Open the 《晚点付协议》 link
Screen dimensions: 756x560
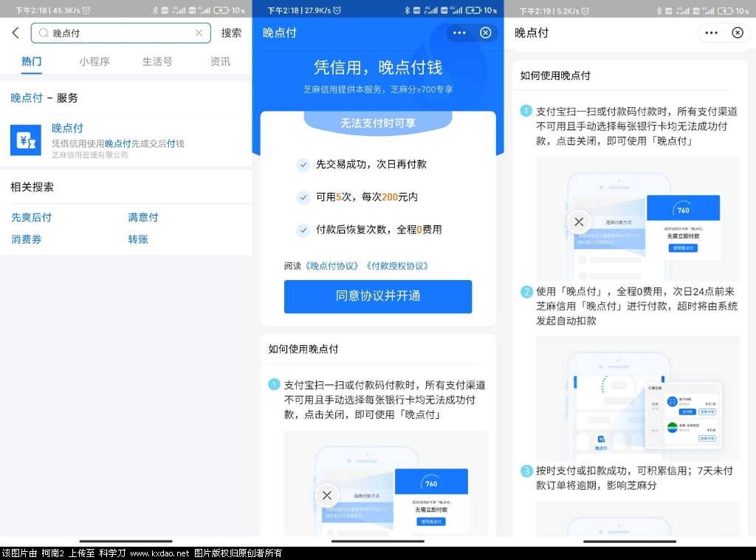(332, 266)
